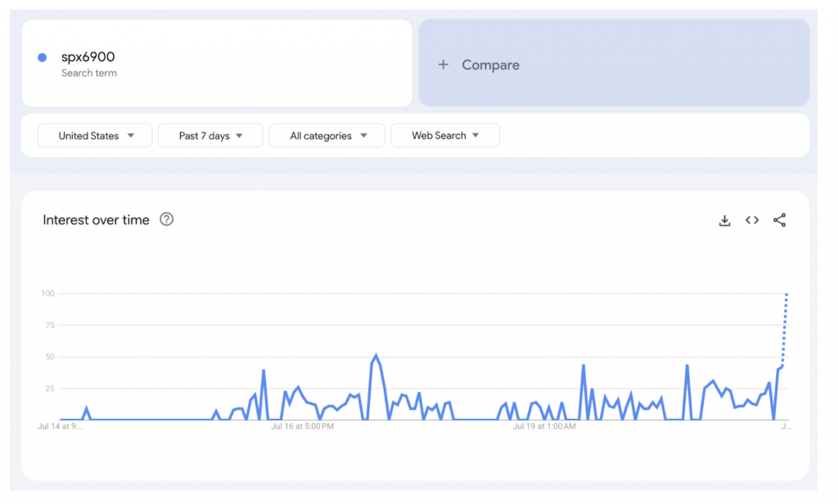The image size is (838, 504).
Task: Click the chart spike near 50
Action: [376, 356]
